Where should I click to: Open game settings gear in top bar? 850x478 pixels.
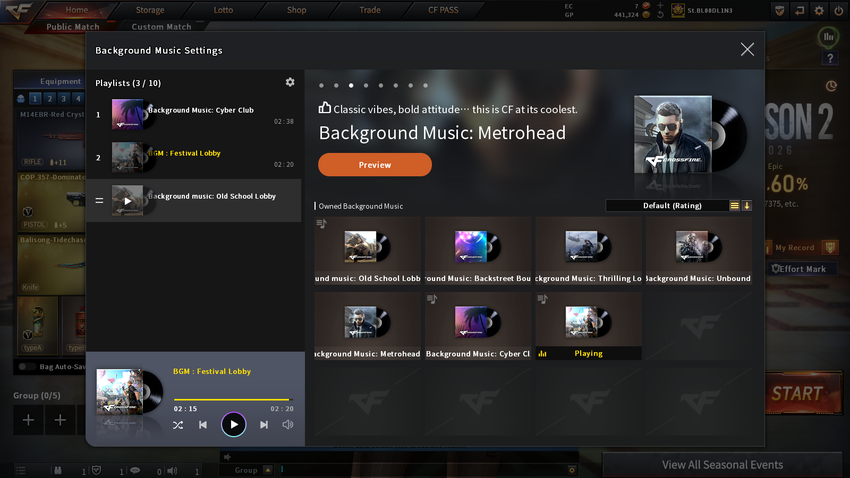pos(819,10)
